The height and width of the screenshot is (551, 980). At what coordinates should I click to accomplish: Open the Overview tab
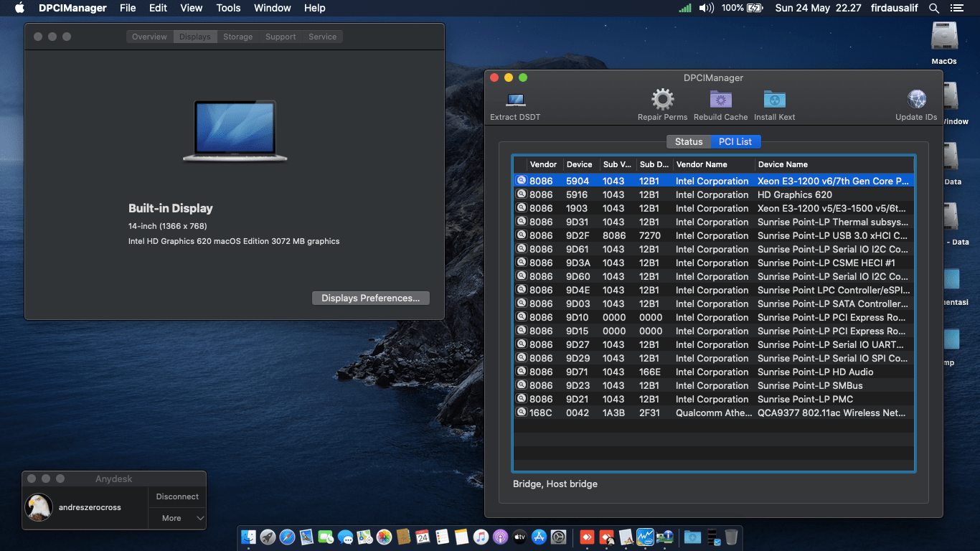coord(149,36)
